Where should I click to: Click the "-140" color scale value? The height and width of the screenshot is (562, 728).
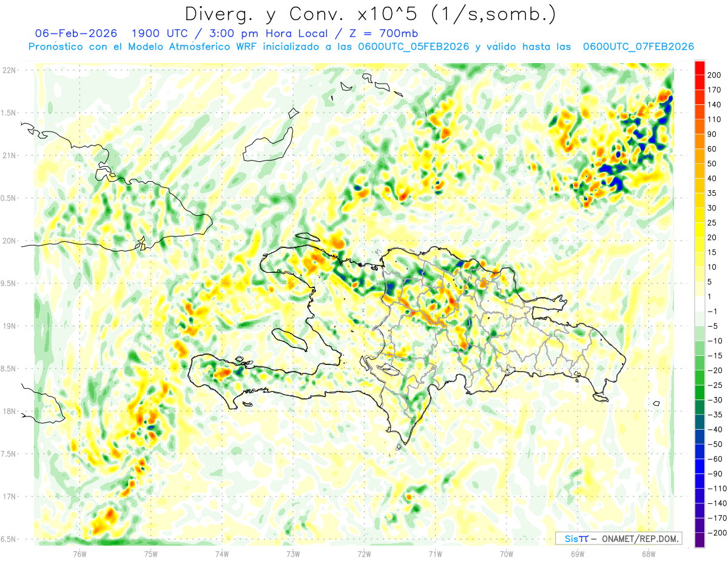click(x=716, y=503)
